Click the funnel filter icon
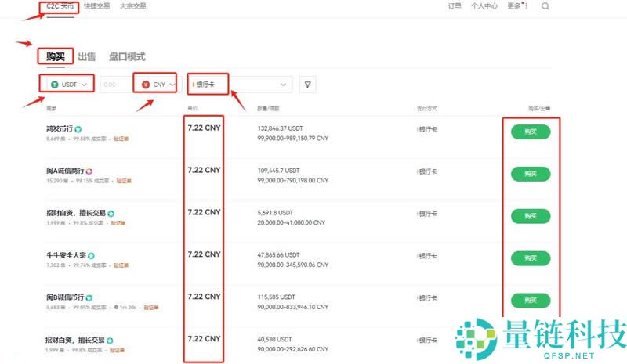Viewport: 627px width, 364px height. click(307, 85)
